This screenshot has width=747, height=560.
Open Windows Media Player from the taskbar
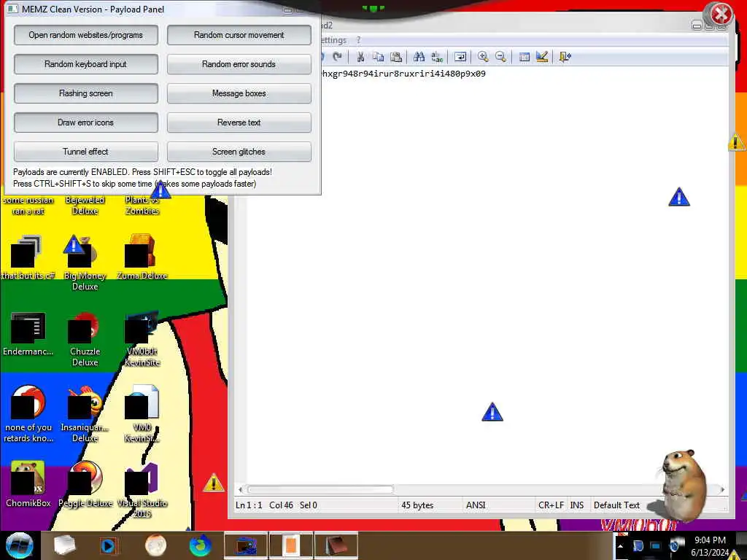point(109,545)
